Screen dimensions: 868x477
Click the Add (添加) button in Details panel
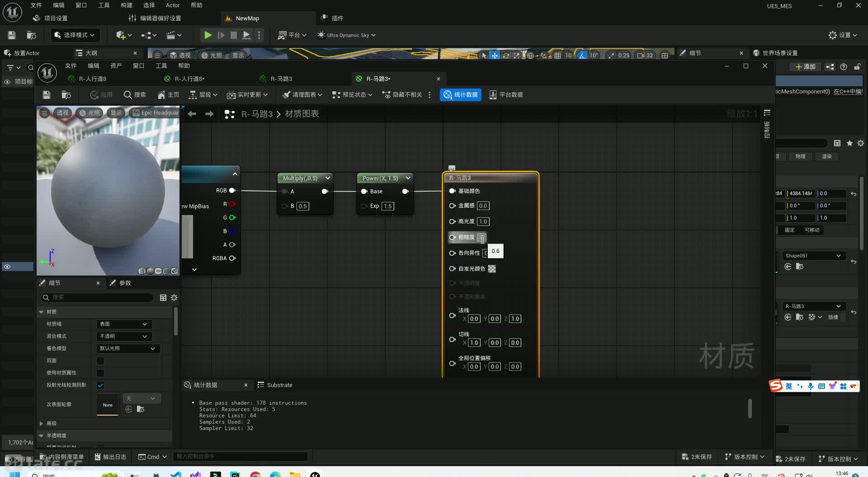pos(805,67)
